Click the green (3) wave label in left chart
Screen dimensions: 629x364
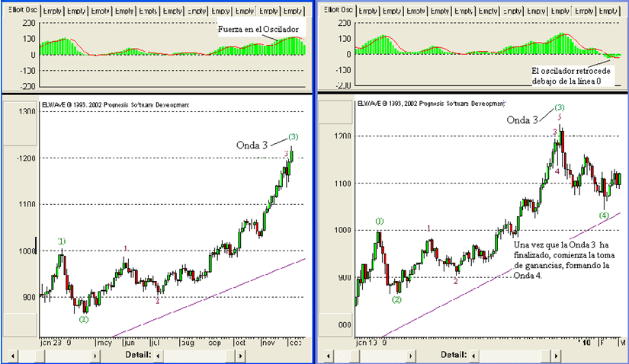[x=293, y=136]
